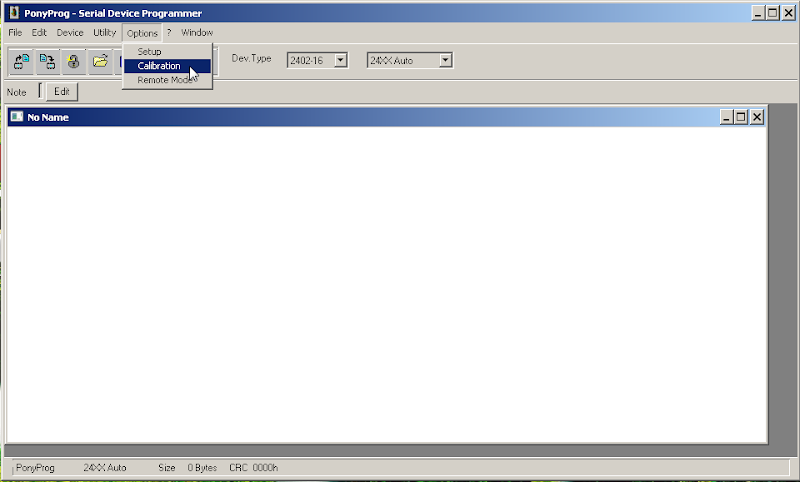800x482 pixels.
Task: Close the PonyProg main window
Action: [x=788, y=13]
